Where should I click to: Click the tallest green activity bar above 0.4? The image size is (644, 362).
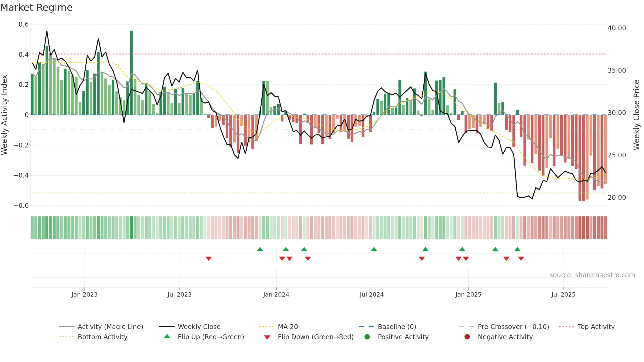click(131, 73)
